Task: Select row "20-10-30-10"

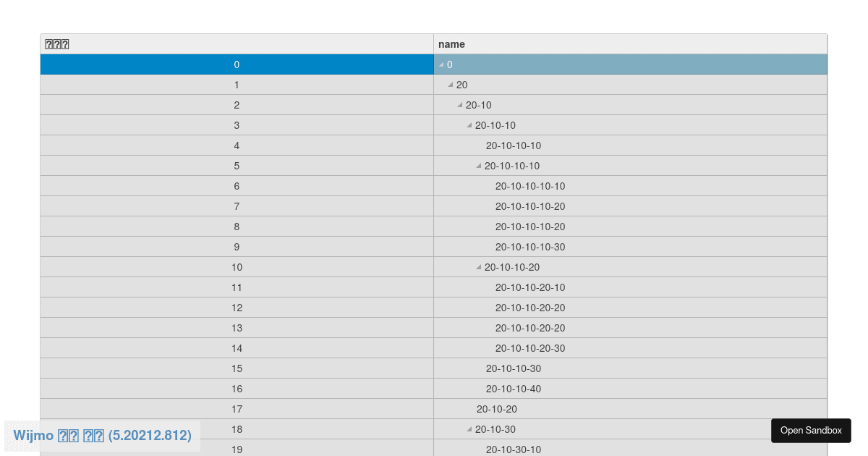Action: [514, 449]
